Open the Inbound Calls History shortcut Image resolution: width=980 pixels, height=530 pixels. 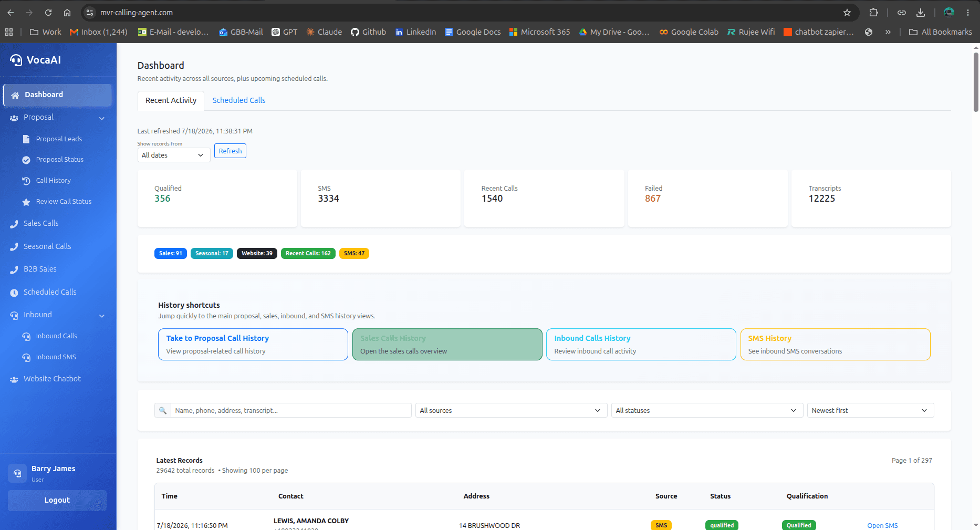[x=641, y=345]
